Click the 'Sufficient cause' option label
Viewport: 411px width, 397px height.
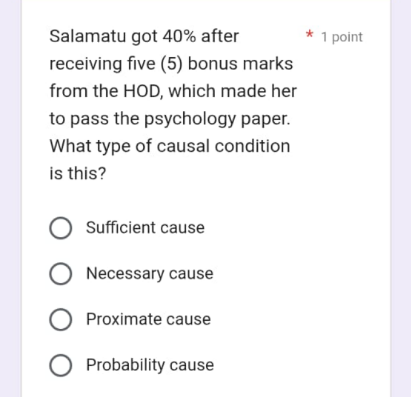tap(145, 228)
